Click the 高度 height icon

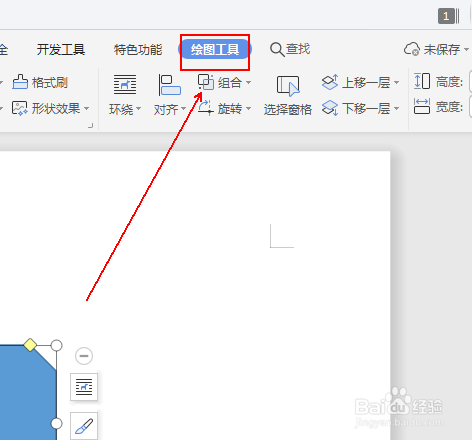(x=422, y=81)
